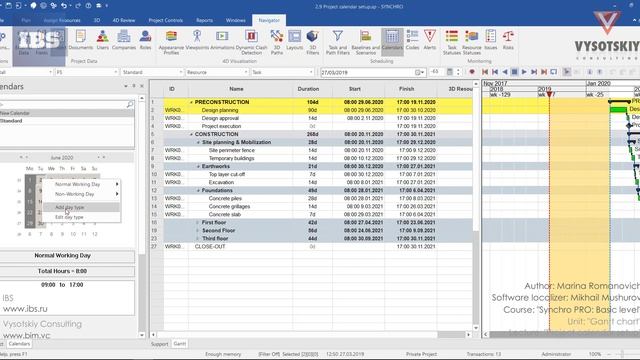Expand the Third floor task group
This screenshot has width=640, height=360.
[x=198, y=238]
